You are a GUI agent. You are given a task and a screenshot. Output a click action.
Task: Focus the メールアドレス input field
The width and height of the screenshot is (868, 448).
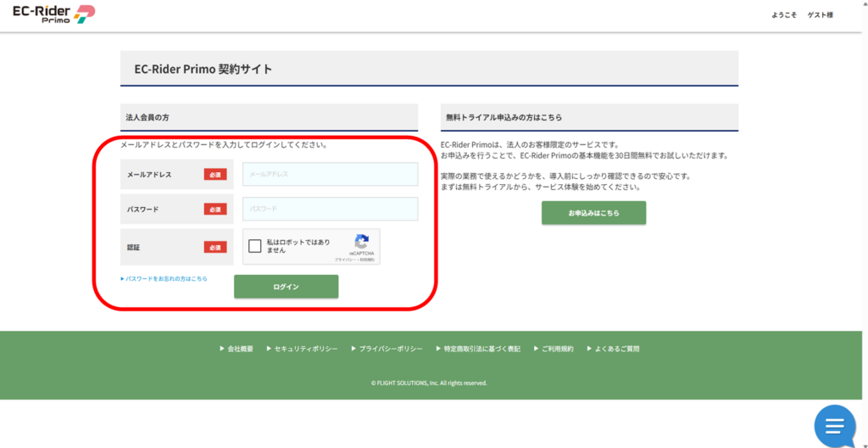click(330, 174)
